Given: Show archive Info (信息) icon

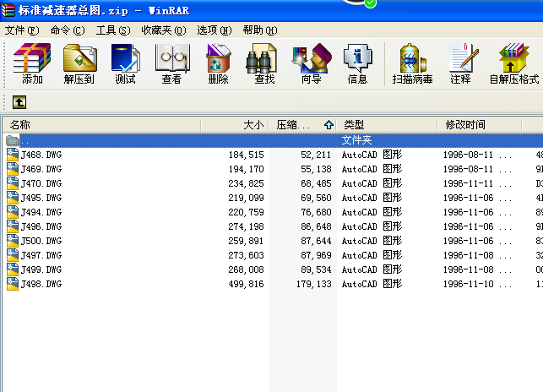Looking at the screenshot, I should tap(357, 63).
